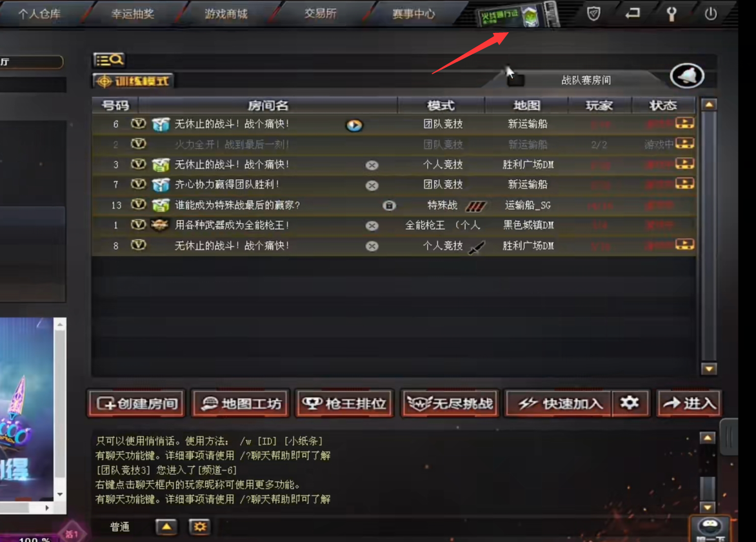Toggle the 战队赛房间 checkbox
The width and height of the screenshot is (756, 542).
(x=516, y=80)
